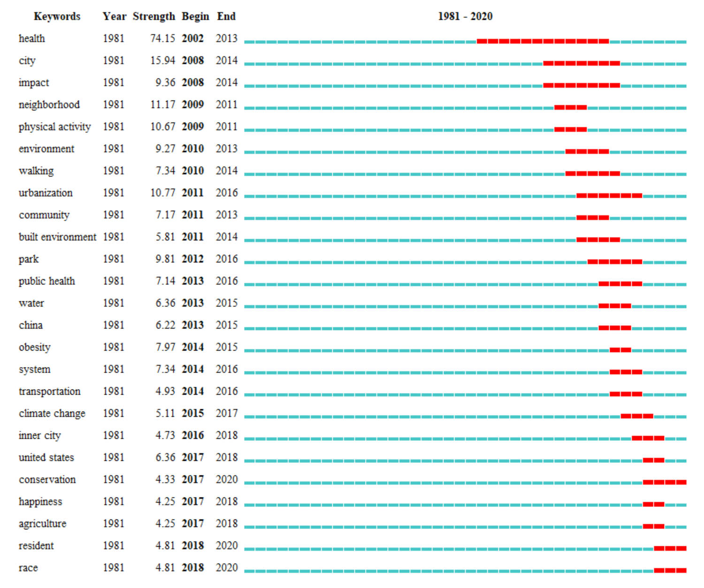Click the keyword "park"
Viewport: 704px width, 588px height.
point(29,259)
